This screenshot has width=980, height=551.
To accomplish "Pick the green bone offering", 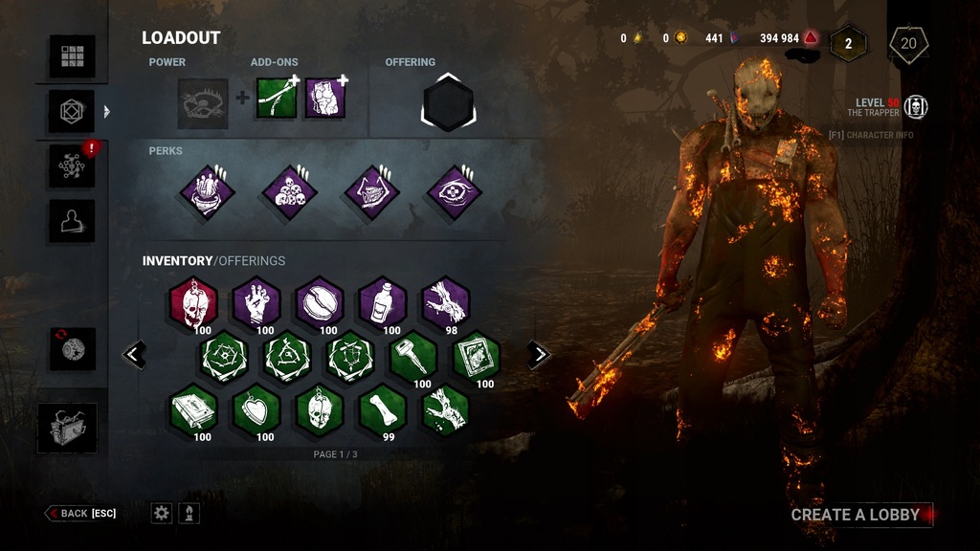I will pyautogui.click(x=382, y=409).
